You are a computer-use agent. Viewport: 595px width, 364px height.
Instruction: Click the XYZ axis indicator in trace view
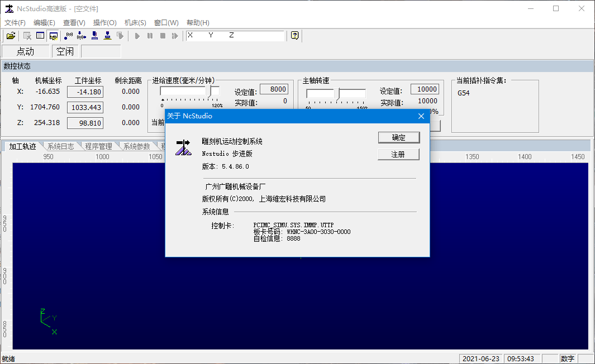(49, 322)
